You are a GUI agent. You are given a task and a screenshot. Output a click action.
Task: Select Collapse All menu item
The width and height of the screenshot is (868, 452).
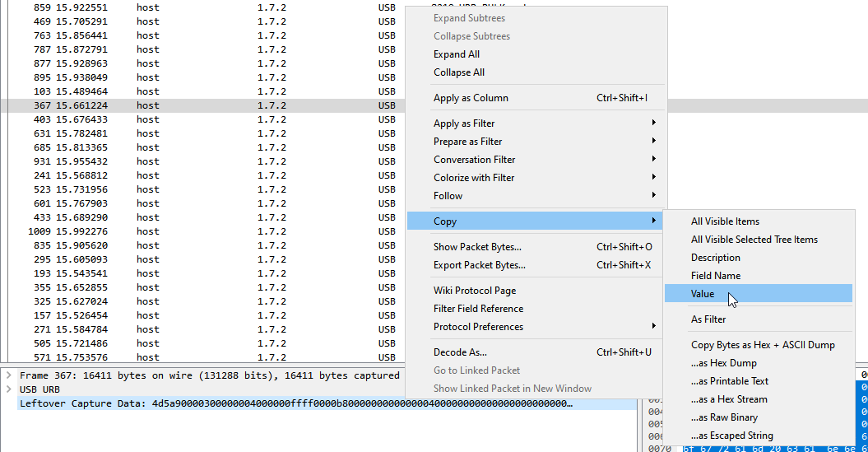coord(458,72)
